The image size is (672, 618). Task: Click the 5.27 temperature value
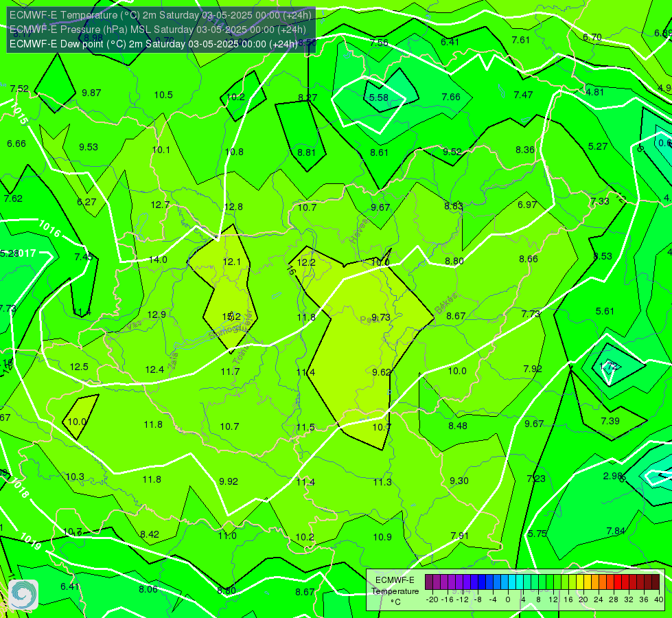point(597,146)
